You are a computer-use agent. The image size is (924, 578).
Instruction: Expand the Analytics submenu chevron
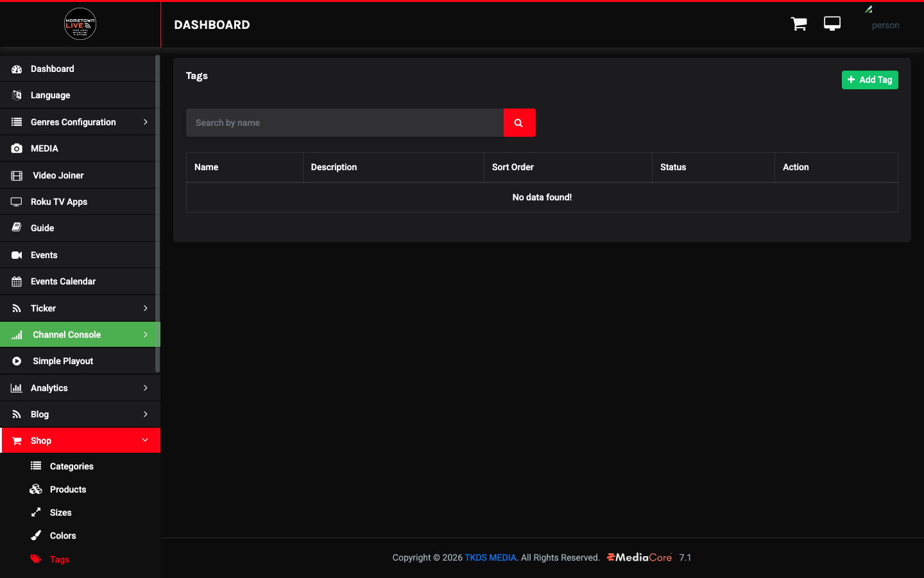[146, 388]
